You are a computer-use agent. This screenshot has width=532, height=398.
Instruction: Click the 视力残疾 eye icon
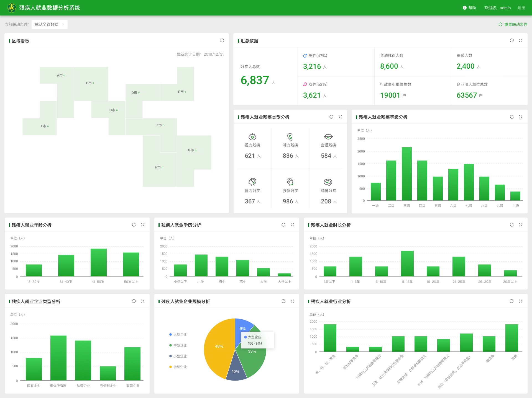pyautogui.click(x=252, y=137)
